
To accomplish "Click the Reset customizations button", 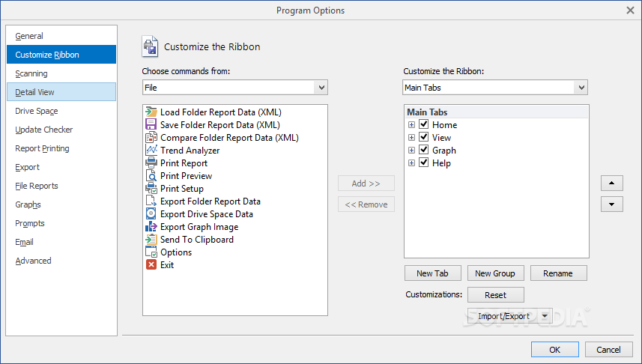I will tap(495, 295).
